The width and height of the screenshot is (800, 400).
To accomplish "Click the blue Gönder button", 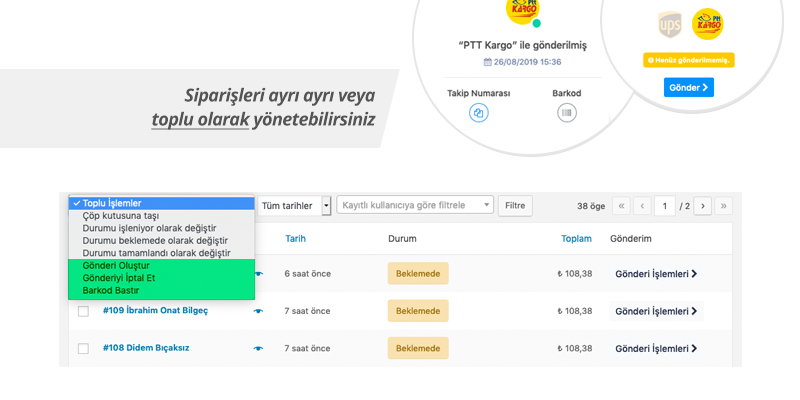I will click(x=689, y=87).
